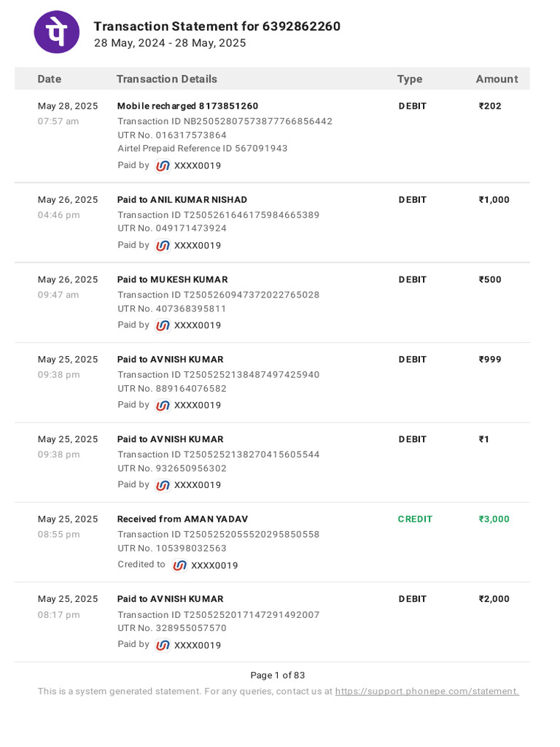Click bank icon in the ₹2,000 AVNISH KUMAR payment
This screenshot has height=747, width=560.
point(163,645)
